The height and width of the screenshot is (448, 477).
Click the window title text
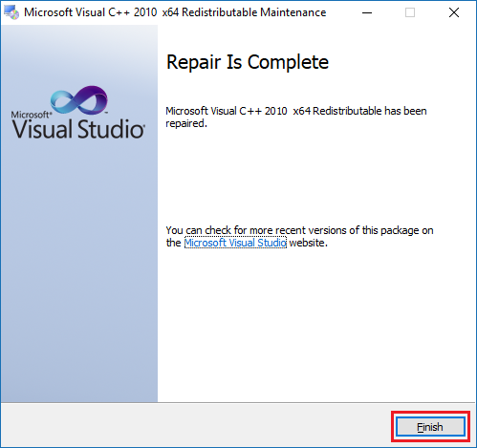175,12
